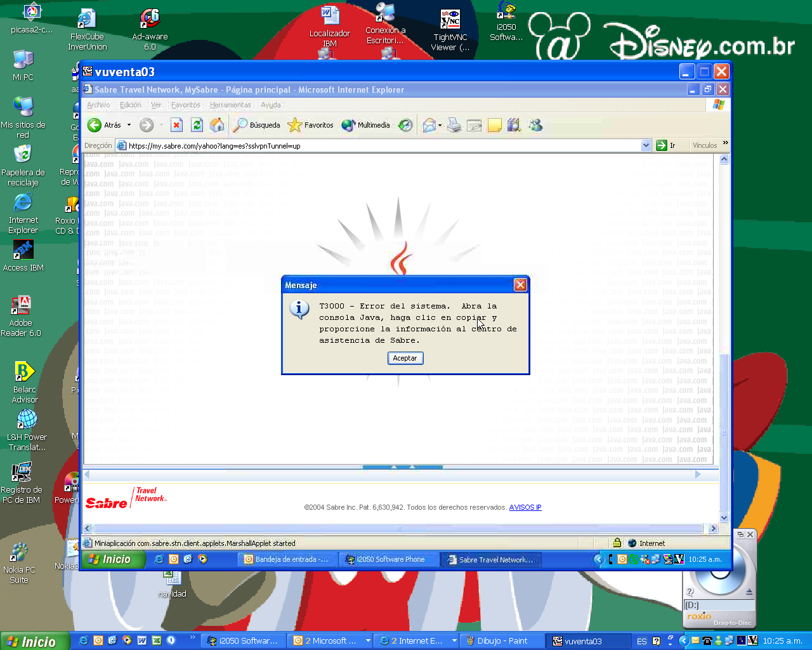Open the Messenger people toolbar icon
The image size is (812, 650).
(535, 125)
